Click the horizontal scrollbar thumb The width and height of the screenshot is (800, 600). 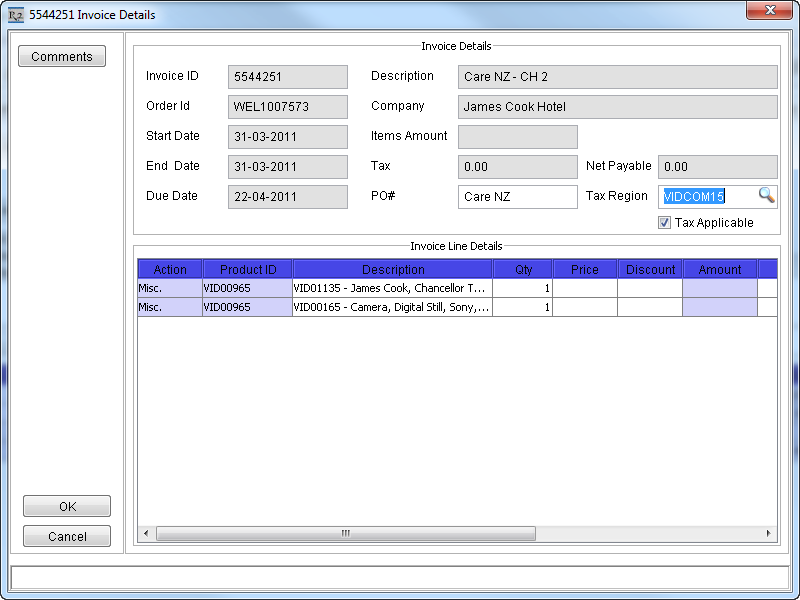pyautogui.click(x=345, y=534)
